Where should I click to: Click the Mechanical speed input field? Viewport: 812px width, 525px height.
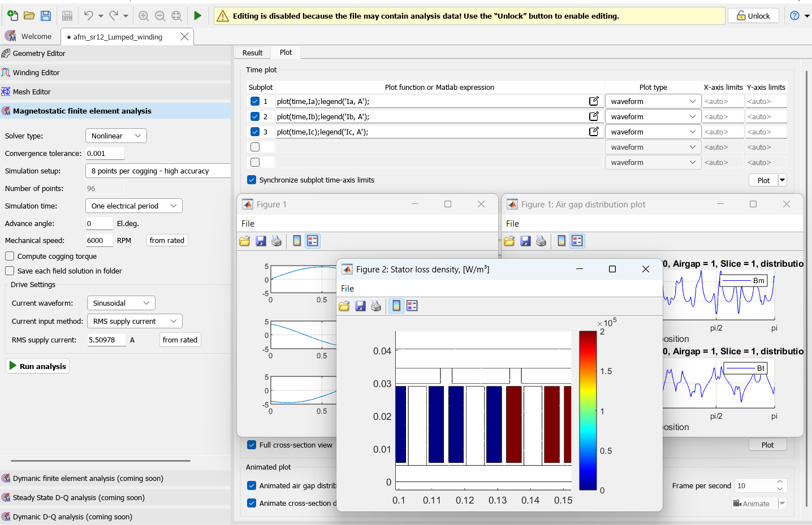tap(98, 240)
